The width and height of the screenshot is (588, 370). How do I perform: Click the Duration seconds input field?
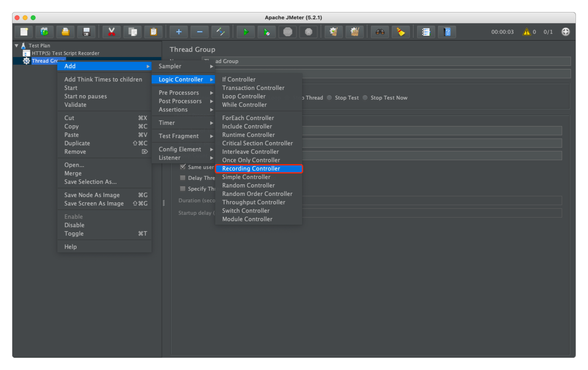point(432,201)
